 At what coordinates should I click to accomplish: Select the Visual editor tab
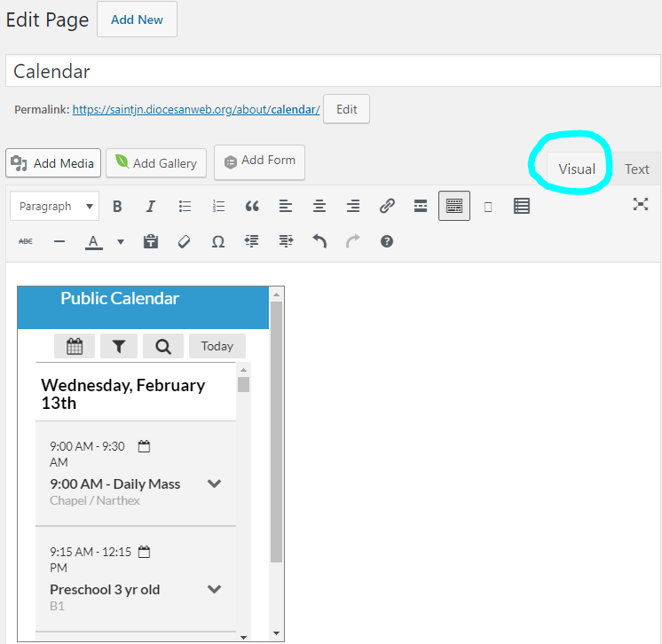[x=576, y=169]
